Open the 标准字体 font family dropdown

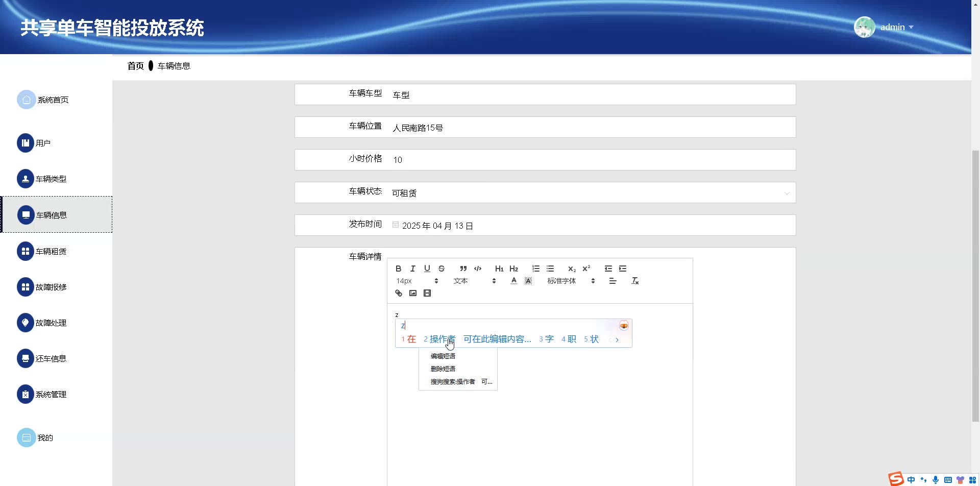(571, 281)
